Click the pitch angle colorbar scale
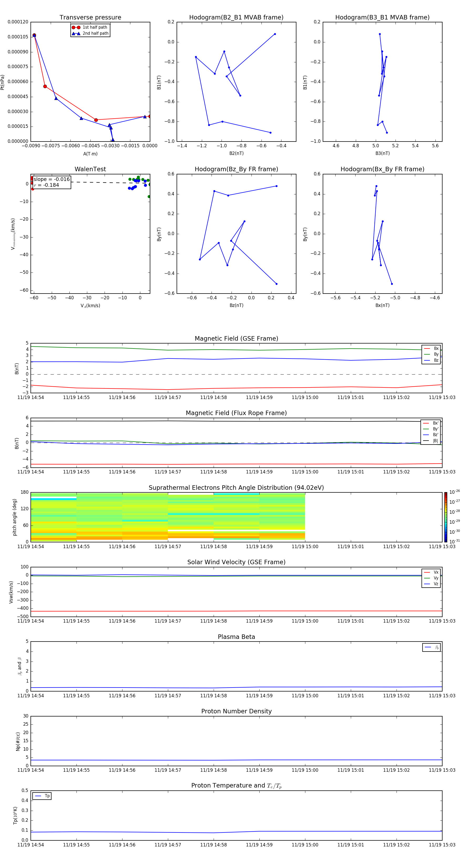Image resolution: width=473 pixels, height=868 pixels. (446, 517)
